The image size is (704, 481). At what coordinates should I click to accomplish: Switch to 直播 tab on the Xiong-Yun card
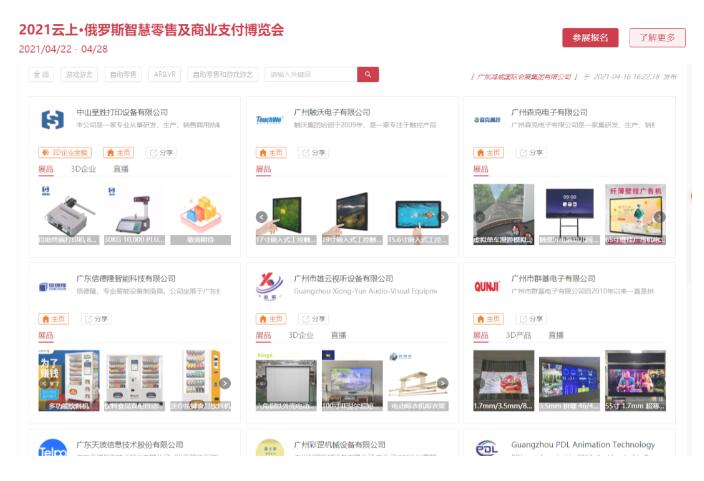coord(339,335)
